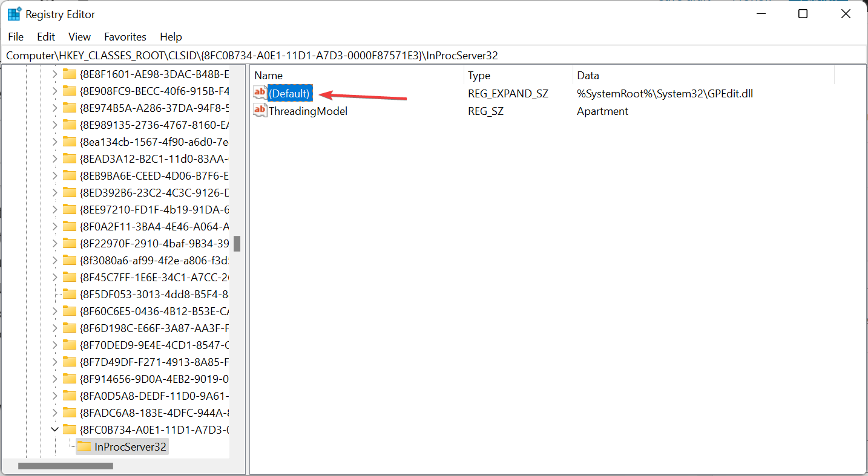Click folder icon of {8E974B5A-A286-37DA-94F8 key
The width and height of the screenshot is (868, 476).
(x=69, y=108)
